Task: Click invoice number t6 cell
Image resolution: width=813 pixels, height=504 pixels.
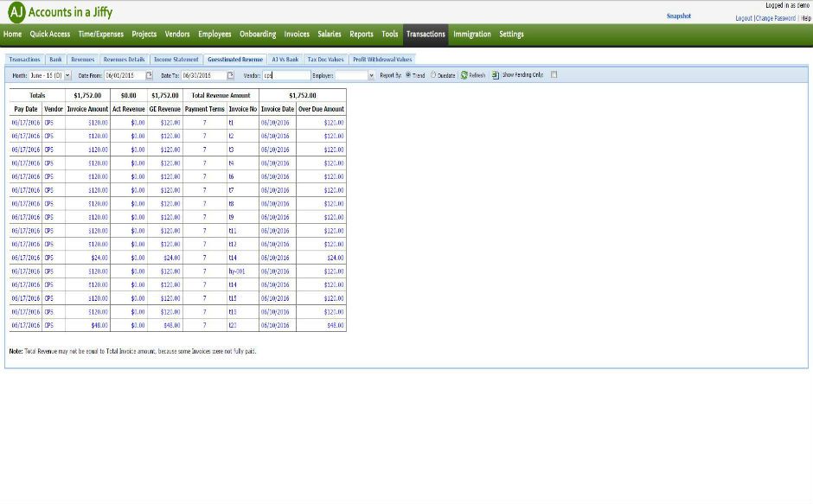Action: [x=243, y=177]
